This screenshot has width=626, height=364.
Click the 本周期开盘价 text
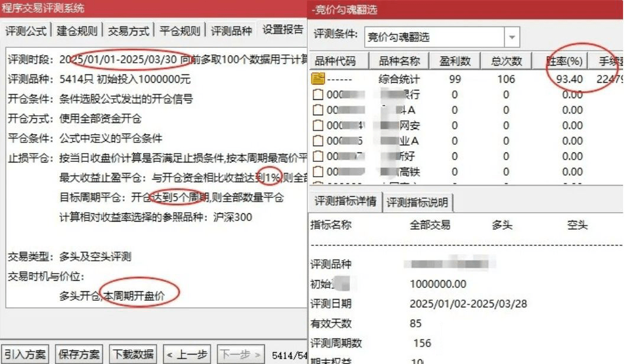pos(134,295)
